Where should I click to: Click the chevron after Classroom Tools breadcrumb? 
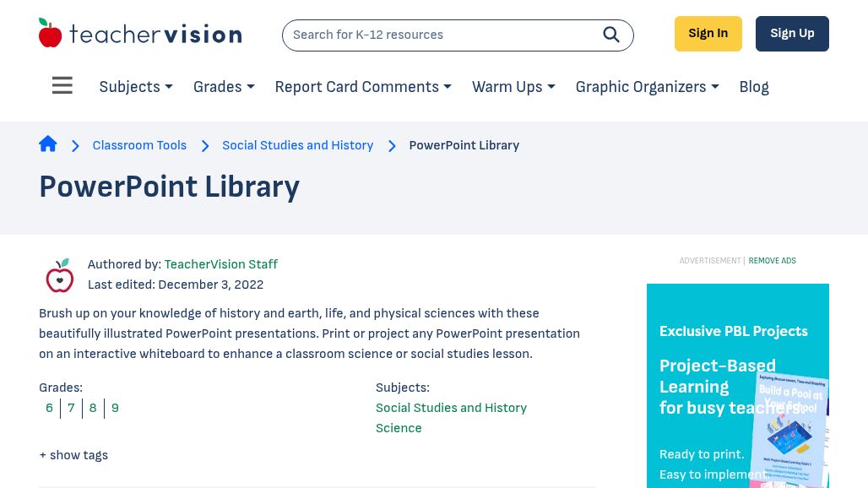point(205,146)
